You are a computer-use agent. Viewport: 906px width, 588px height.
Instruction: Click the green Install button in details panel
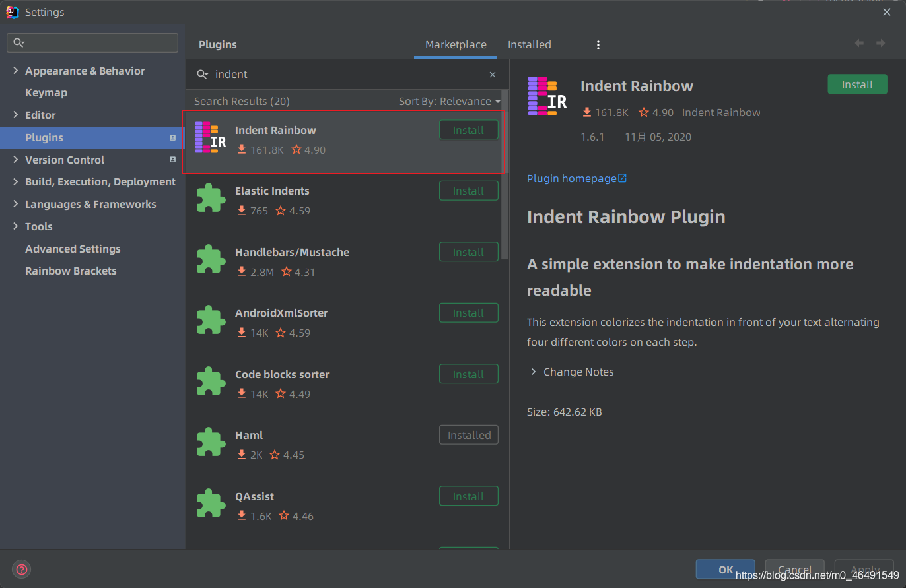857,84
